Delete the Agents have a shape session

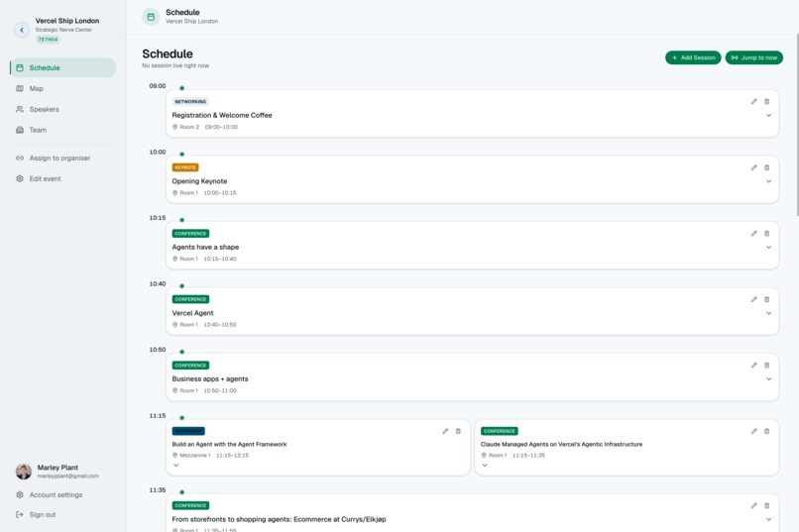tap(767, 234)
